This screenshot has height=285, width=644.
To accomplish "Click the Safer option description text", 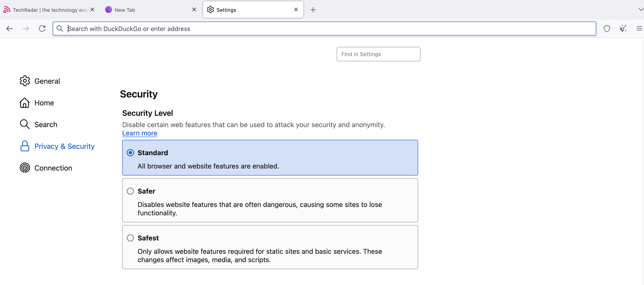I will click(x=260, y=209).
